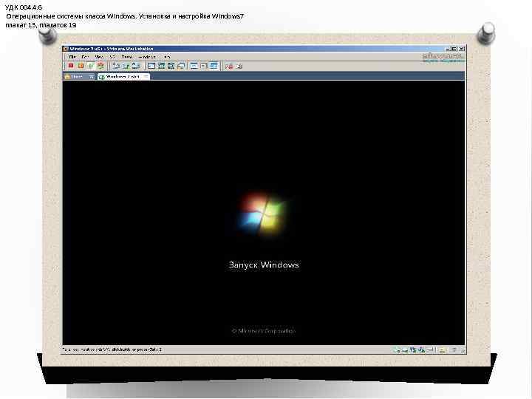Click the last icon in VMware toolbar
This screenshot has height=399, width=532.
coord(239,66)
